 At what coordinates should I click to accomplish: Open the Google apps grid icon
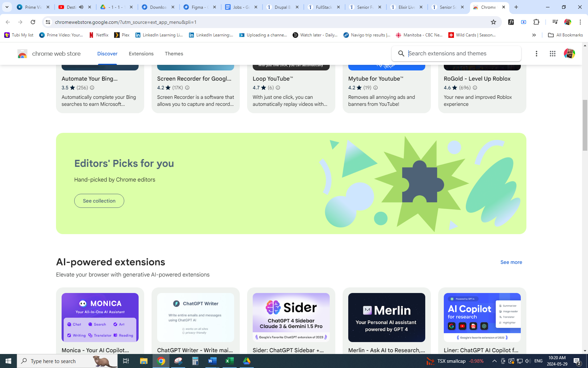point(553,54)
